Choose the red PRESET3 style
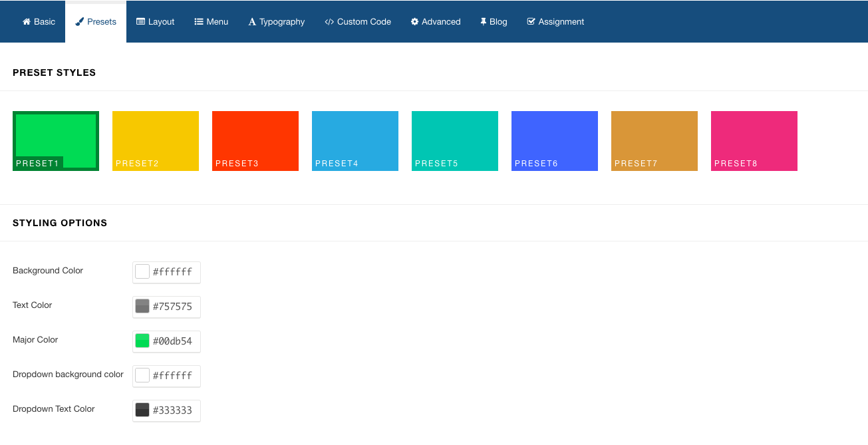 point(255,141)
